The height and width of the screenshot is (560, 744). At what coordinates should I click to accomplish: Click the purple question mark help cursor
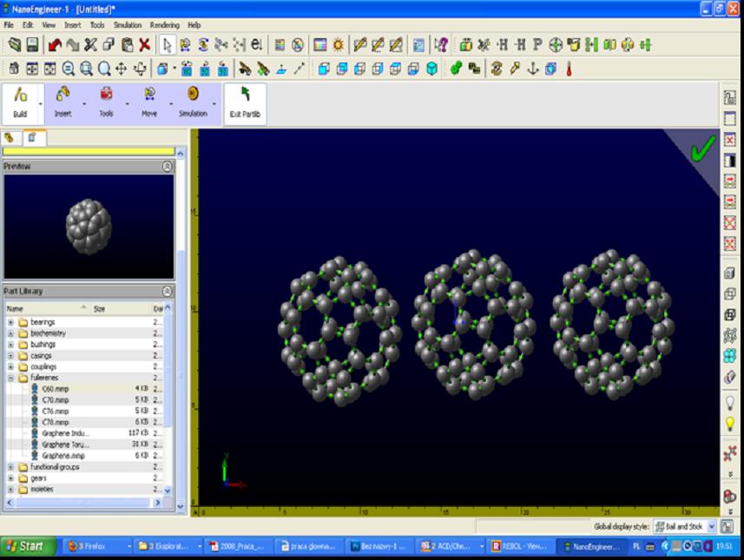click(x=441, y=45)
